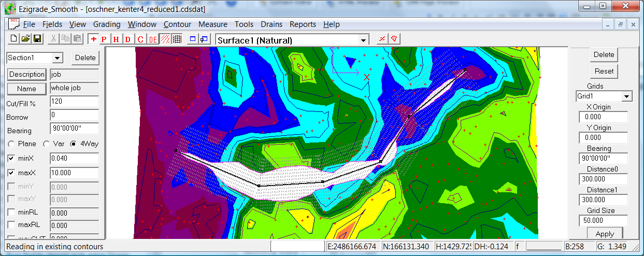Click the red H toolbar icon
The image size is (644, 256).
[116, 39]
